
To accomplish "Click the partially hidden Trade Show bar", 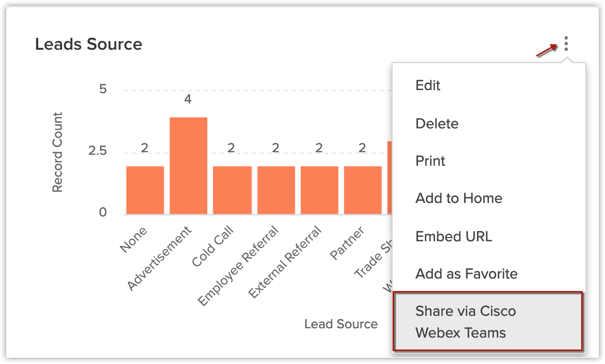I will 390,179.
